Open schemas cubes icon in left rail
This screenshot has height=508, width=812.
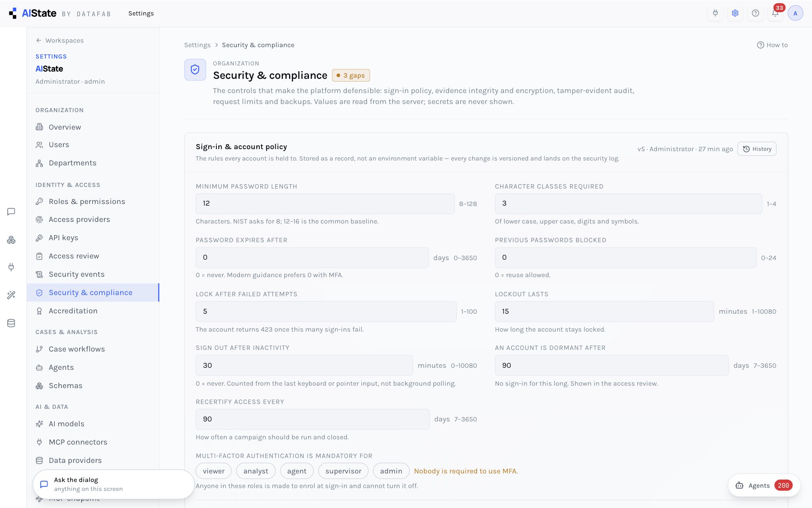[11, 240]
